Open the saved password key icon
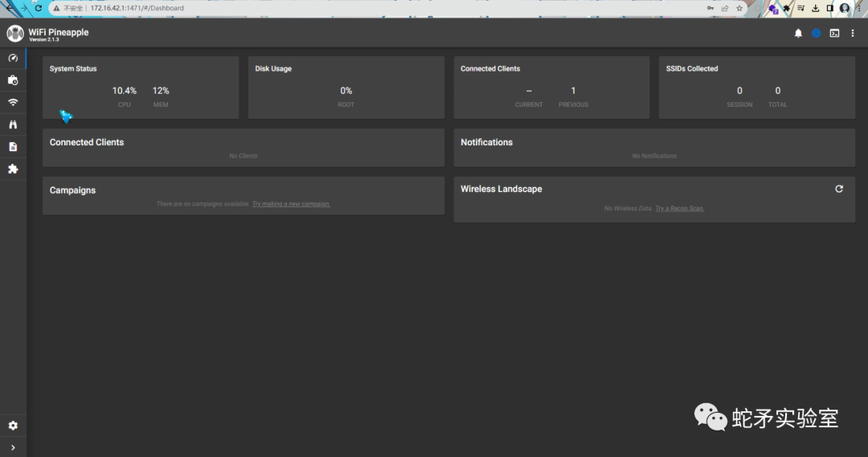Screen dimensions: 868x457 [710, 8]
